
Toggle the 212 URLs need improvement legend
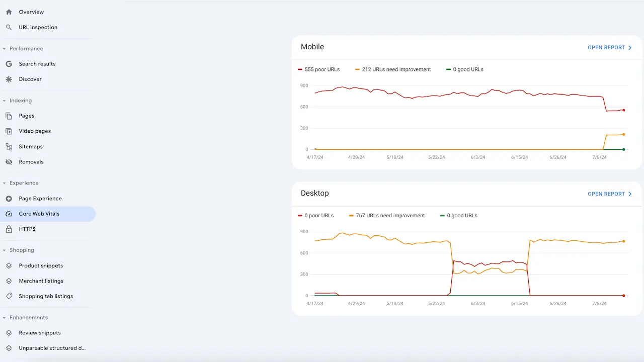[392, 69]
